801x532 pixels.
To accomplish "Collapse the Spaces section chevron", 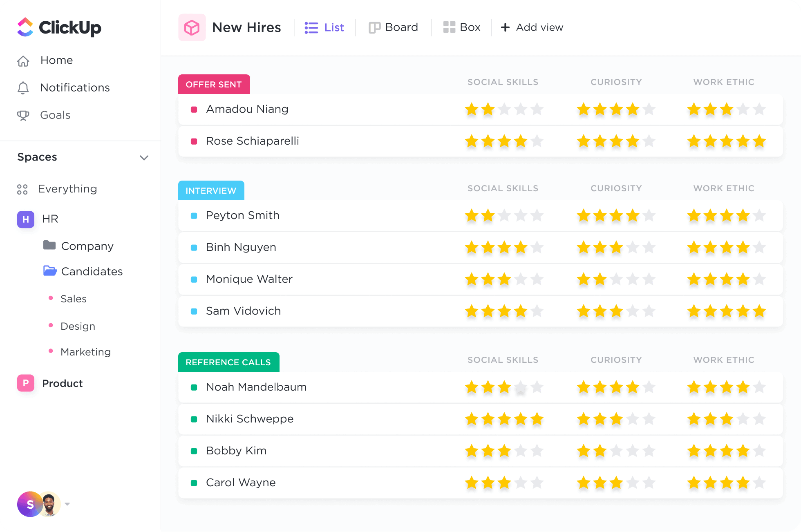I will click(x=144, y=158).
